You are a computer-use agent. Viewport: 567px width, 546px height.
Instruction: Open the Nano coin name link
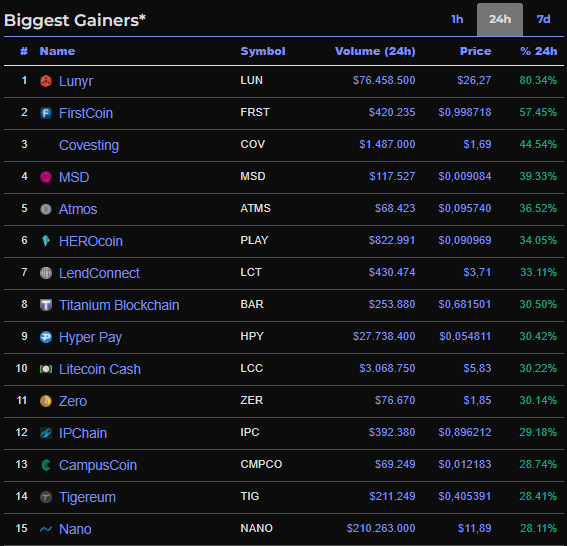click(75, 529)
